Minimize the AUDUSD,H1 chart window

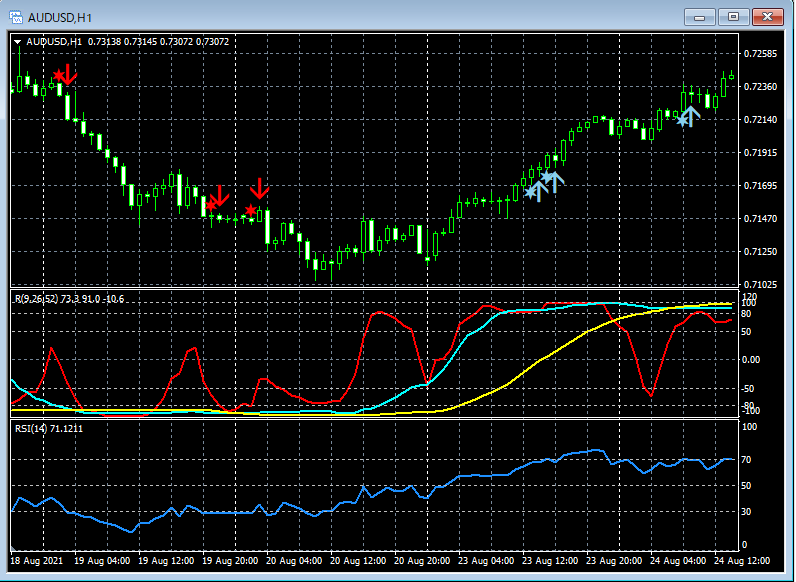click(x=700, y=17)
